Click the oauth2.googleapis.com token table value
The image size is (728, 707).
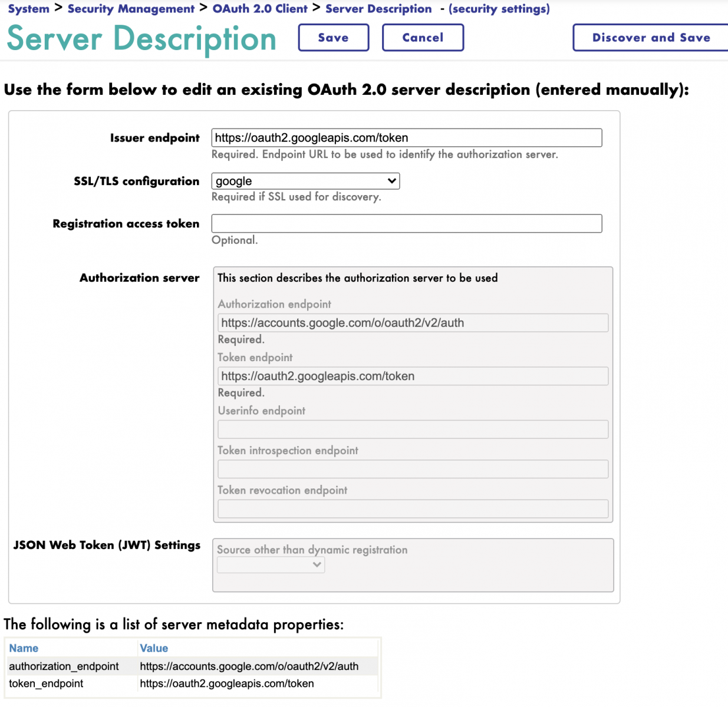(227, 683)
